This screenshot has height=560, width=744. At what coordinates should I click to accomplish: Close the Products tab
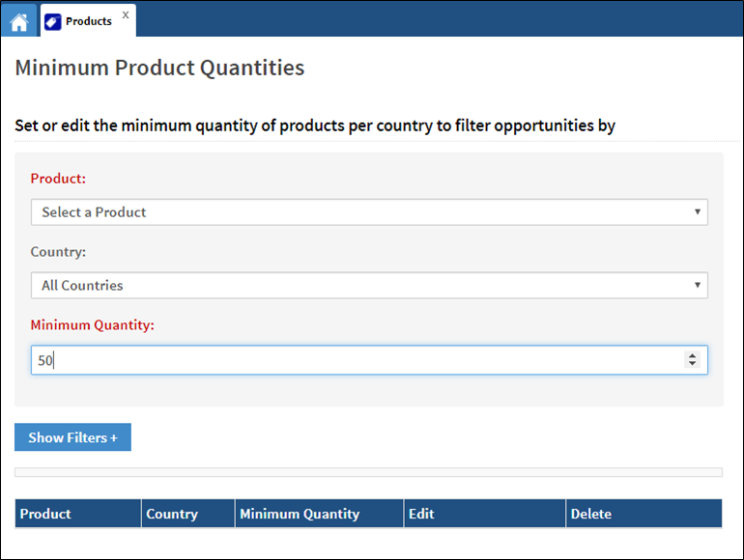pyautogui.click(x=126, y=15)
